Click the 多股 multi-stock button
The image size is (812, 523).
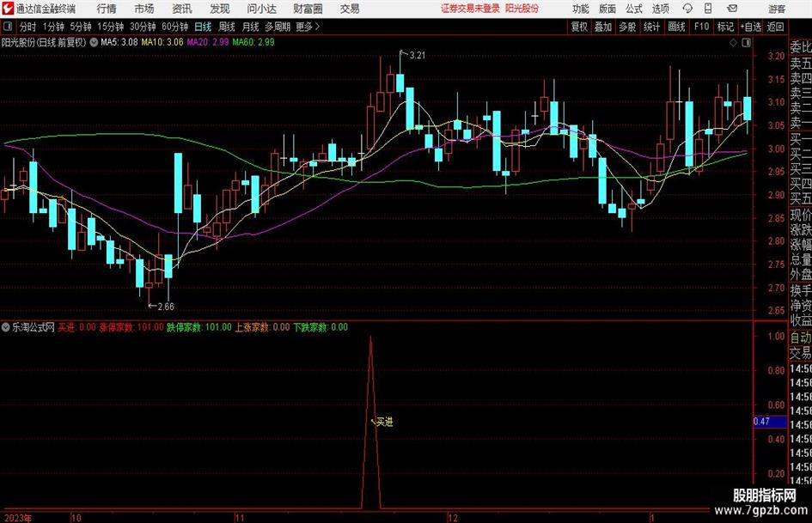(x=627, y=27)
